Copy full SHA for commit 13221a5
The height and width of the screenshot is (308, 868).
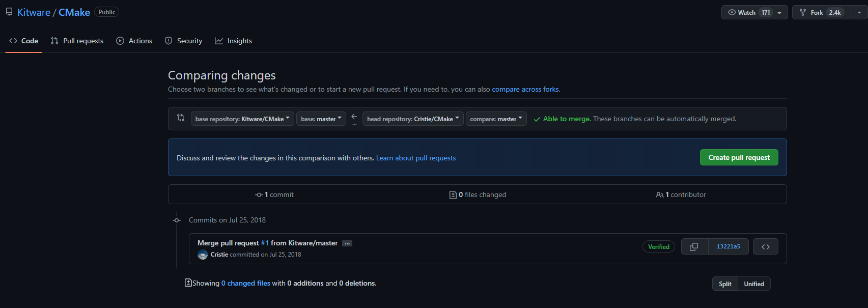pos(694,246)
